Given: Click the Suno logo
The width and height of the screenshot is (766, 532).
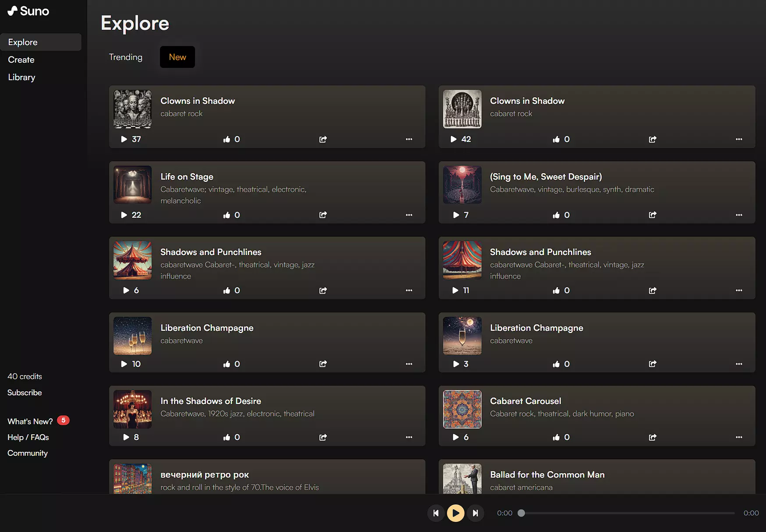Looking at the screenshot, I should 28,11.
